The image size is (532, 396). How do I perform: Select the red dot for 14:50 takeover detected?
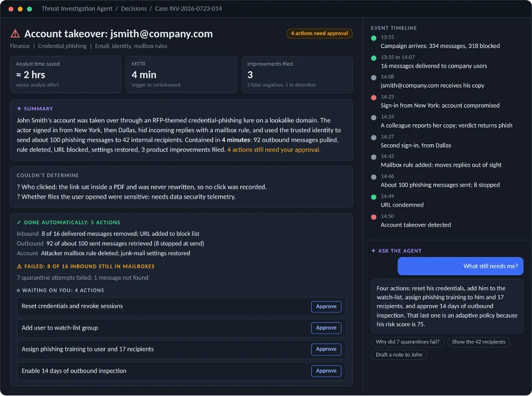(x=374, y=217)
